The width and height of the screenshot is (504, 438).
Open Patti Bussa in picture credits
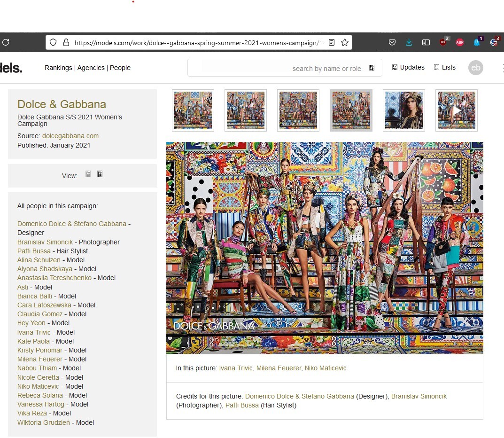point(242,406)
